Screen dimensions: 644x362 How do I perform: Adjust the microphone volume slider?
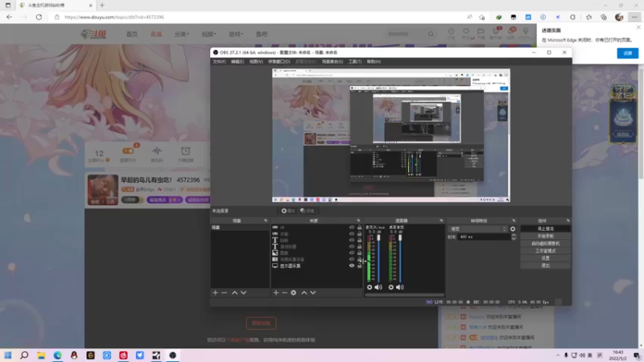point(378,258)
